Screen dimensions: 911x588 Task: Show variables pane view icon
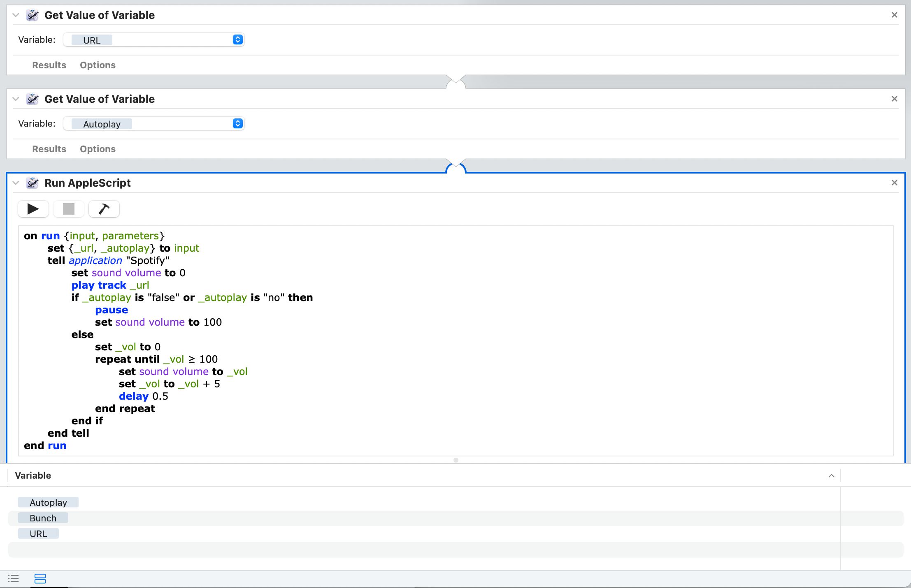coord(40,579)
